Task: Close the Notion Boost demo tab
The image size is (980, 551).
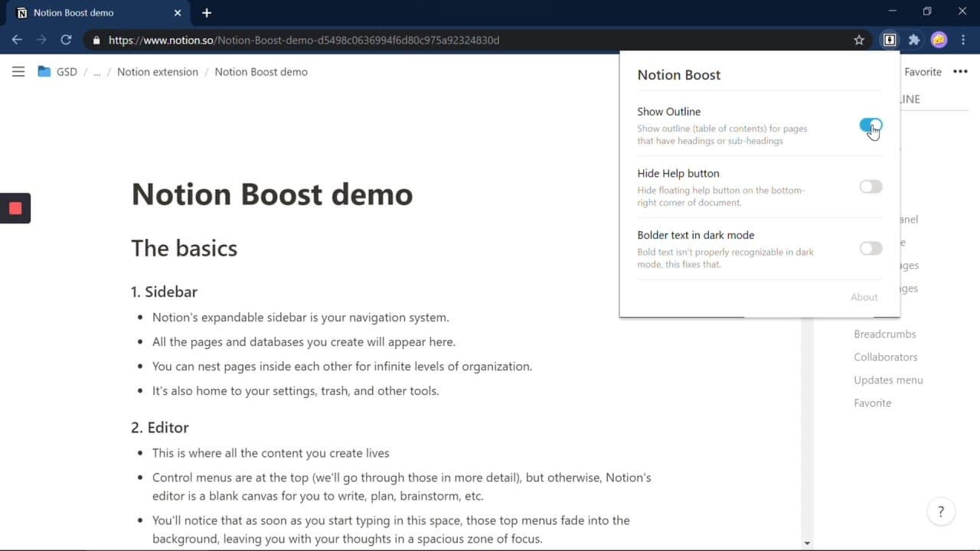Action: (178, 13)
